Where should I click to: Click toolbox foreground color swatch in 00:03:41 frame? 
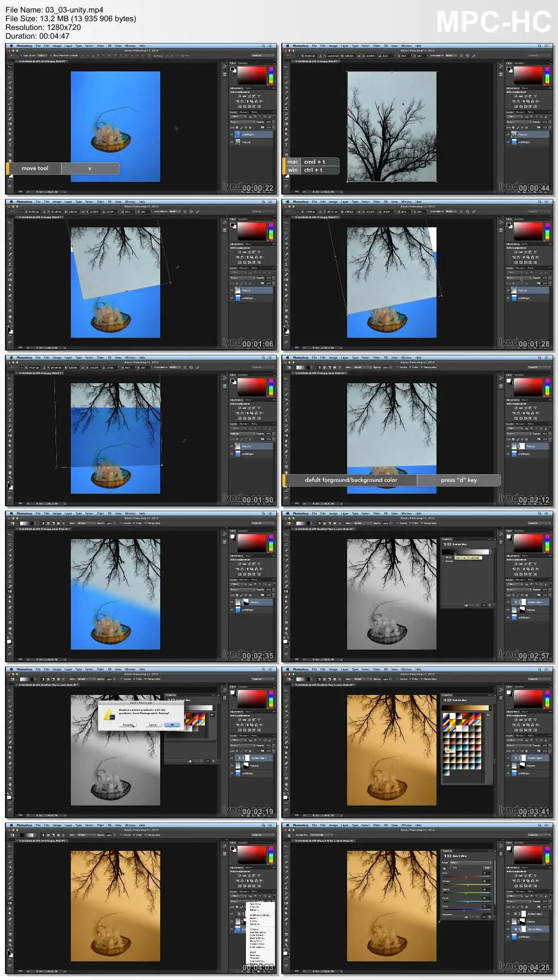[x=285, y=797]
